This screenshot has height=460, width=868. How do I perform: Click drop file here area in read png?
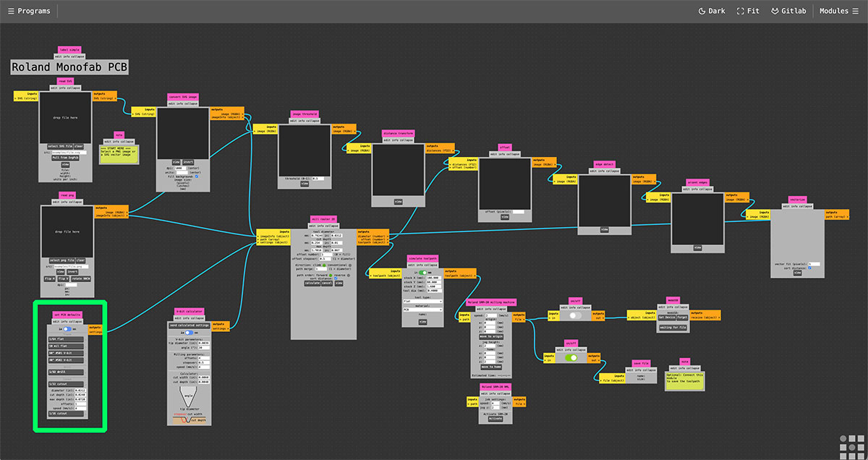[x=67, y=232]
